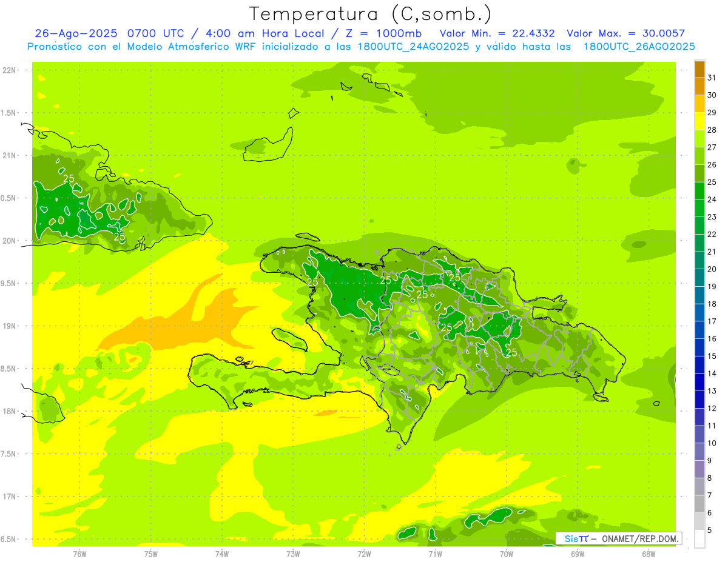This screenshot has width=728, height=562.
Task: Click the 21N latitude axis label
Action: tap(10, 156)
